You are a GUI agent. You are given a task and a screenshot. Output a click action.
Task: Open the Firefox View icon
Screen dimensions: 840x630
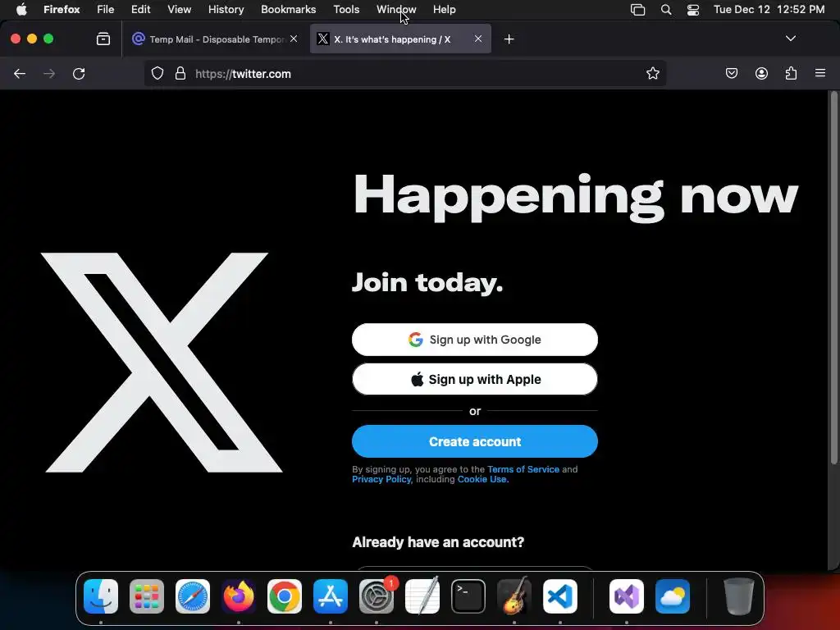click(103, 39)
